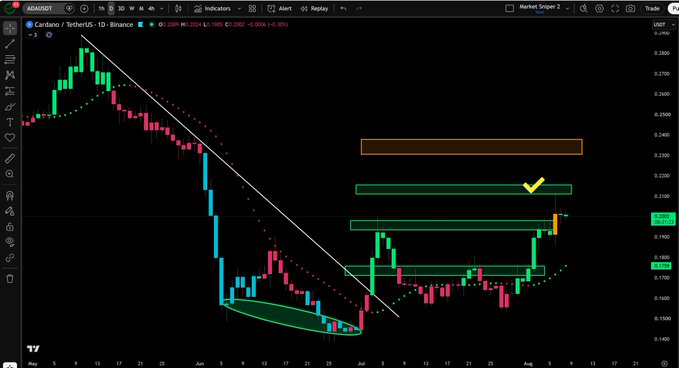Open the user profile menu avatar
This screenshot has height=368, width=679.
(10, 8)
